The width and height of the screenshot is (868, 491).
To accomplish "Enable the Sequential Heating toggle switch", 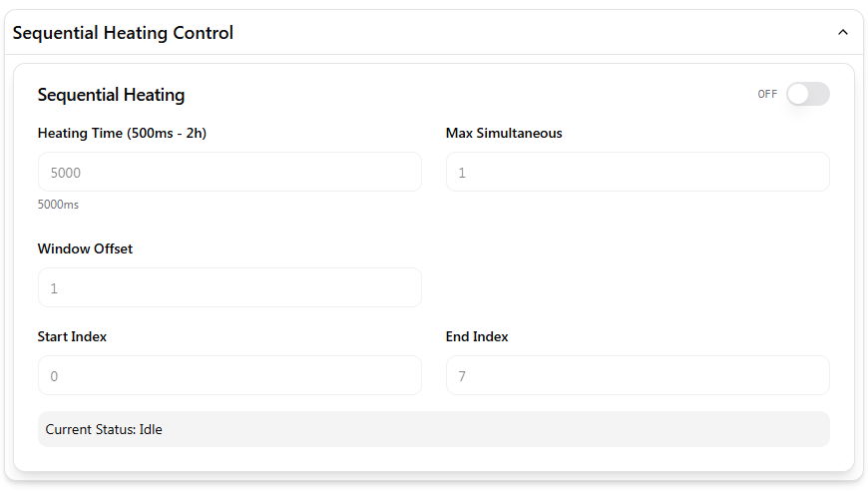I will pos(807,94).
